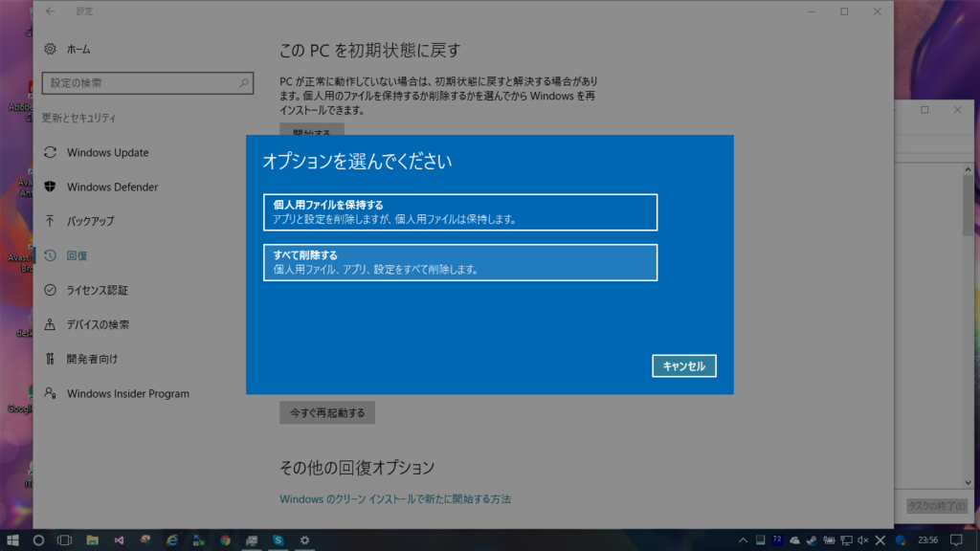The width and height of the screenshot is (980, 551).
Task: Open Cortana search circle
Action: point(38,540)
